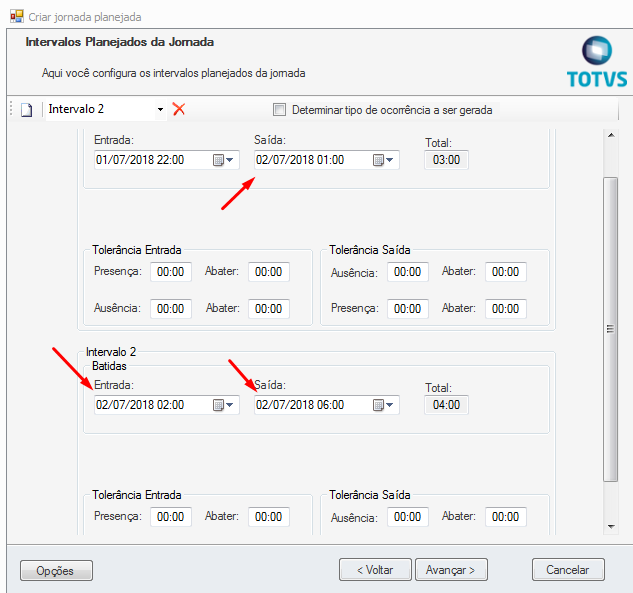Click the 02/07/2018 06:00 Saída field

click(327, 405)
